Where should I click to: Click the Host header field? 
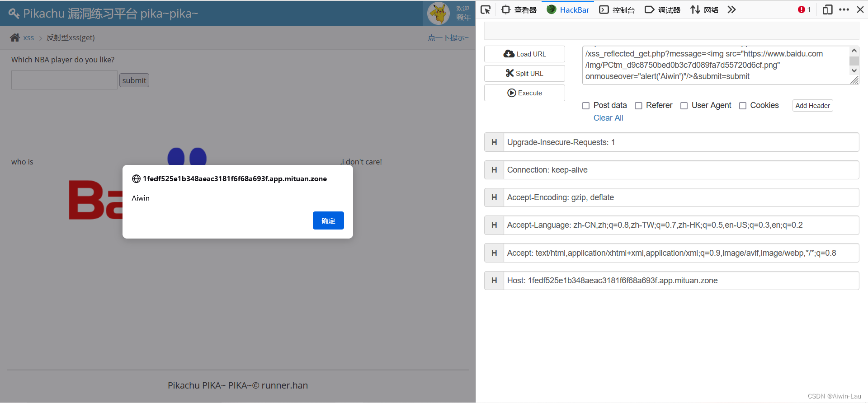(681, 281)
